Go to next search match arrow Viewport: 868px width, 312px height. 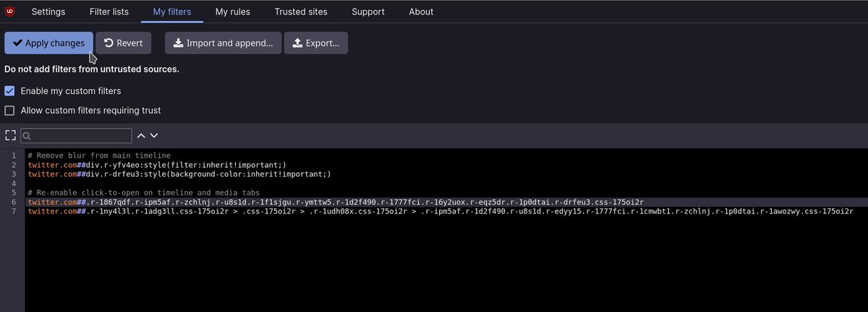click(153, 135)
